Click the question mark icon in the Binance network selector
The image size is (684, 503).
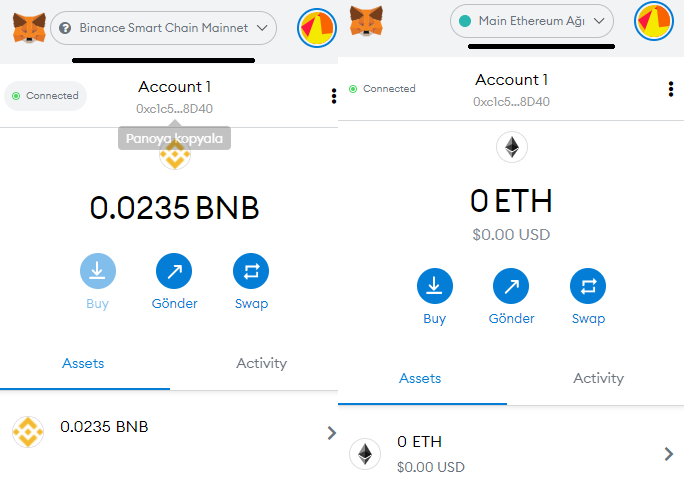click(65, 28)
